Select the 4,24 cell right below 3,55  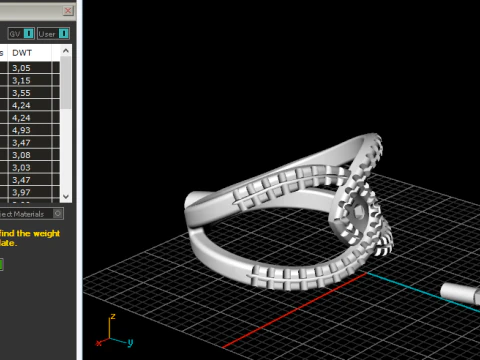tap(30, 105)
